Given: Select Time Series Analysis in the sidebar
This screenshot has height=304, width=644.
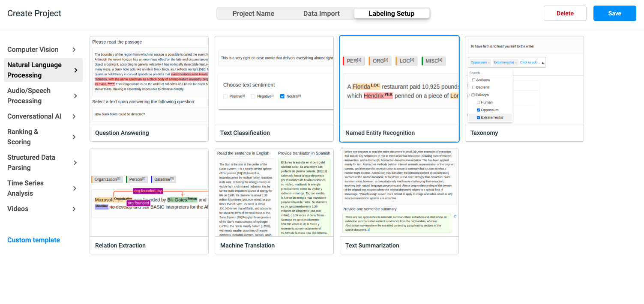Looking at the screenshot, I should click(43, 188).
